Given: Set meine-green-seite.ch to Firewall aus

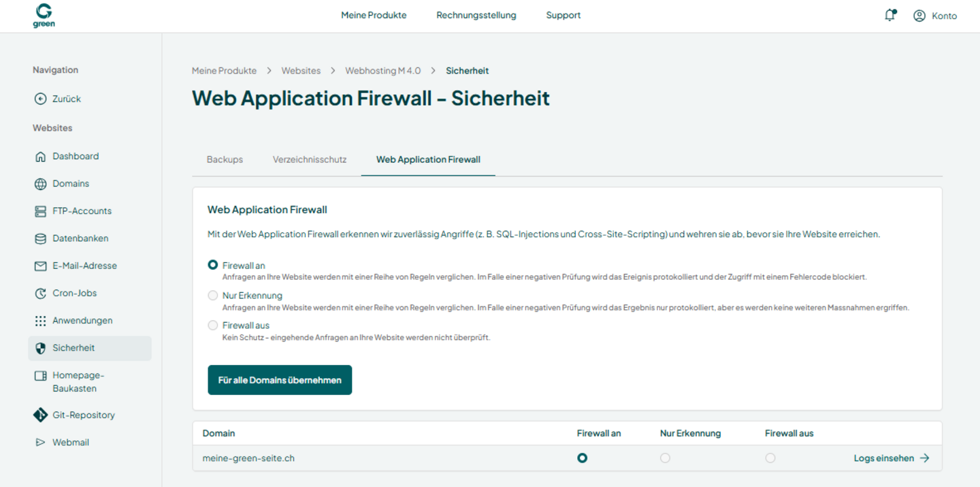Looking at the screenshot, I should pos(770,458).
